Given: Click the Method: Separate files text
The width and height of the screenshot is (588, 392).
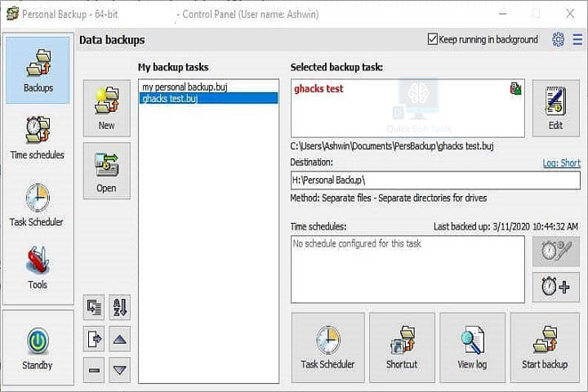Looking at the screenshot, I should [389, 198].
